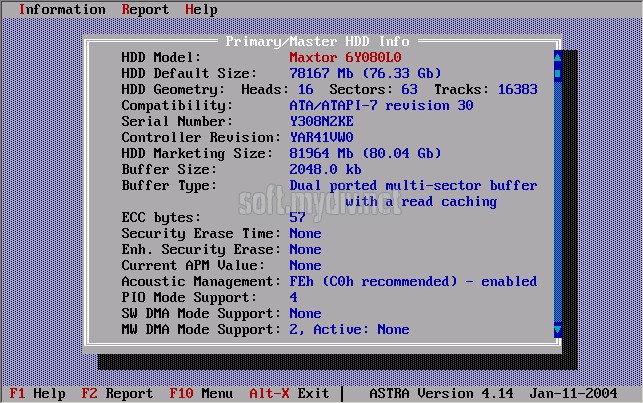
Task: Click the ASTRA Version 4.14 text
Action: (441, 394)
